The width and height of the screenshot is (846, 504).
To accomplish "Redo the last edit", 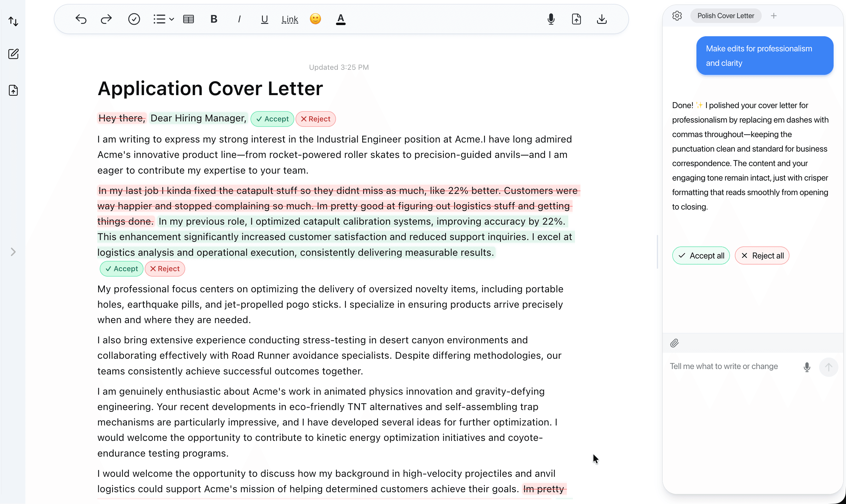I will pos(106,19).
